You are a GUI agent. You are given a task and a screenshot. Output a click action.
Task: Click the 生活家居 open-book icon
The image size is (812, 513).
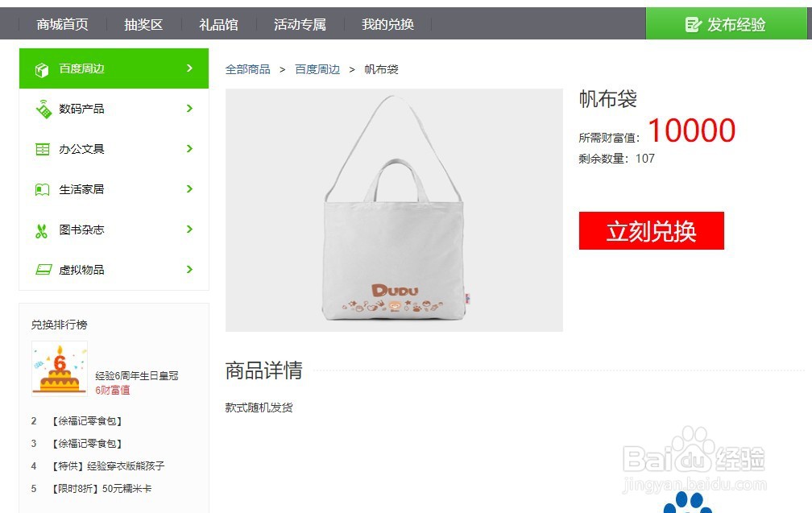(42, 189)
